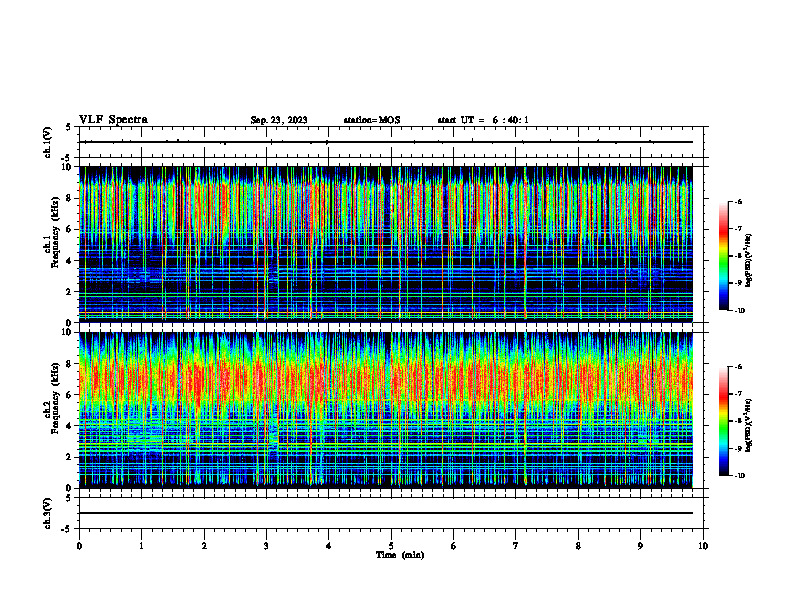Click time axis tick label "0"
The image size is (792, 612).
[79, 546]
